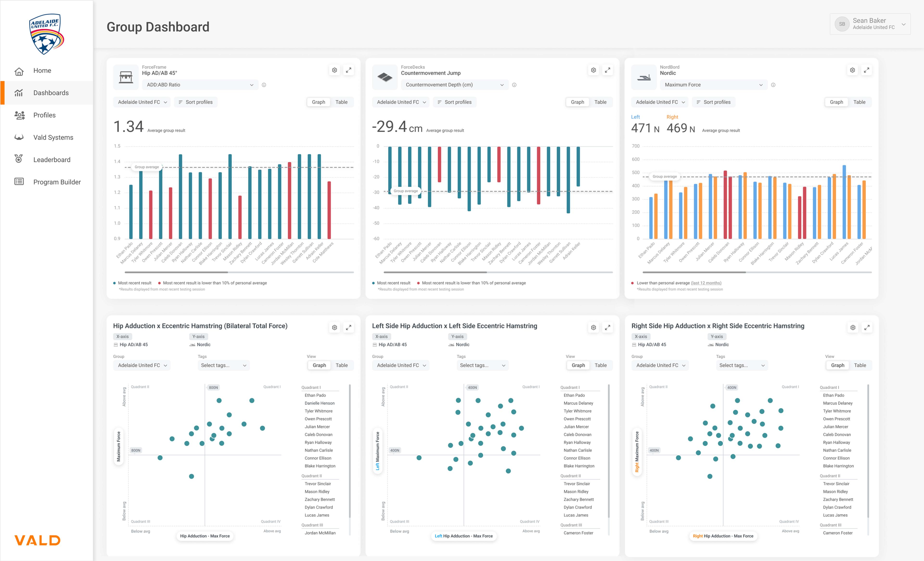Screen dimensions: 924x561
Task: Click info icon beside ADD:ABD Ratio
Action: [264, 85]
